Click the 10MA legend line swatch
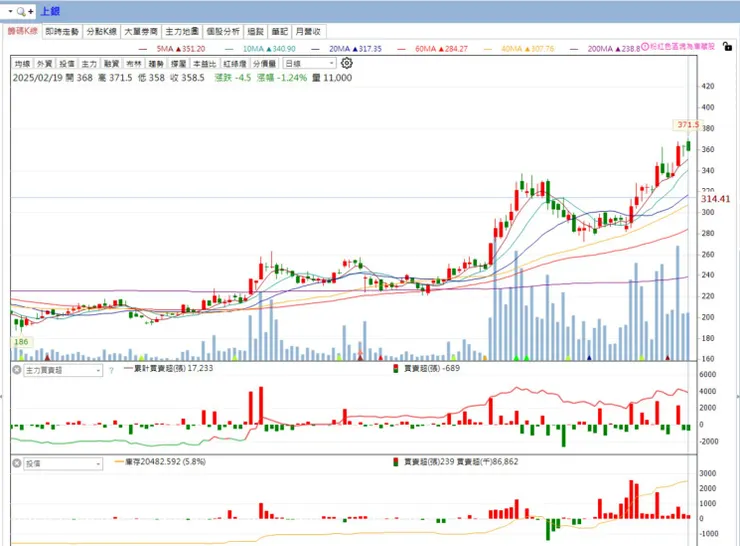The width and height of the screenshot is (740, 546). (x=229, y=49)
